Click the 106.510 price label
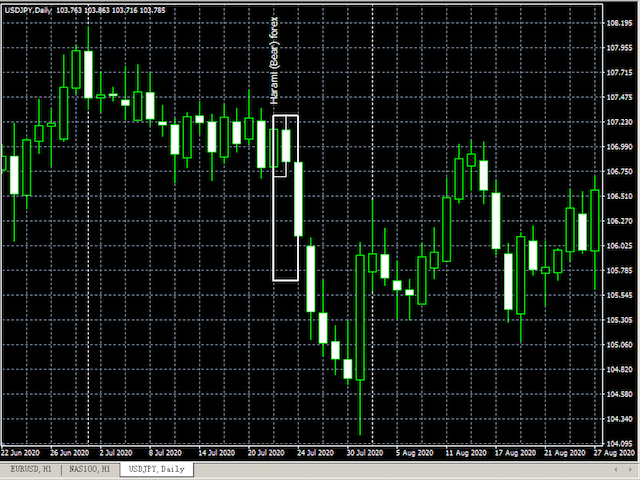The image size is (640, 480). tap(619, 196)
